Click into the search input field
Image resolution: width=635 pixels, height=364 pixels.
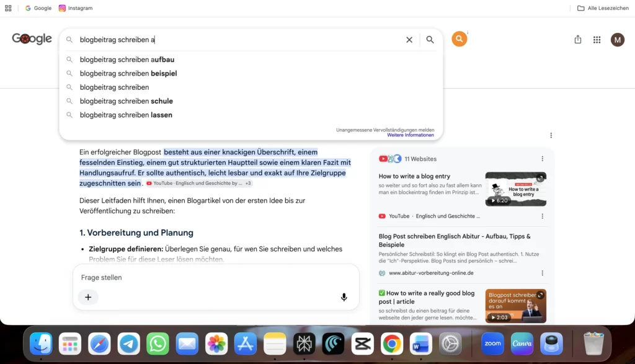[239, 40]
